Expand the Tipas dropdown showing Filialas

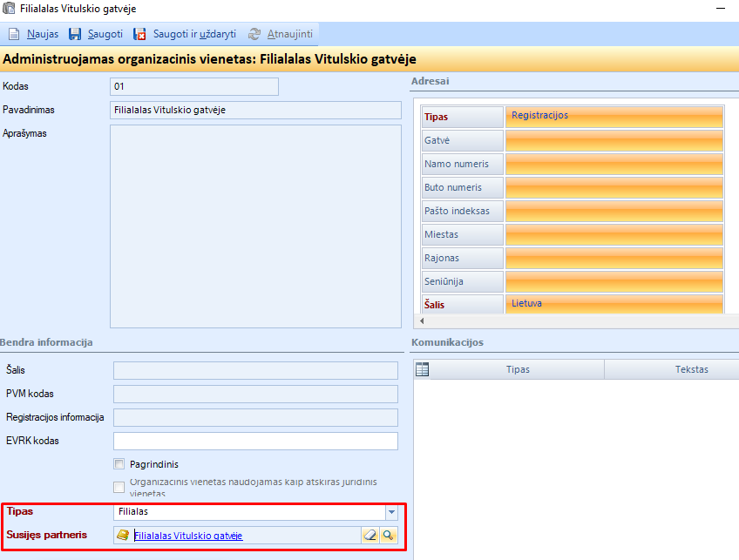pos(391,512)
